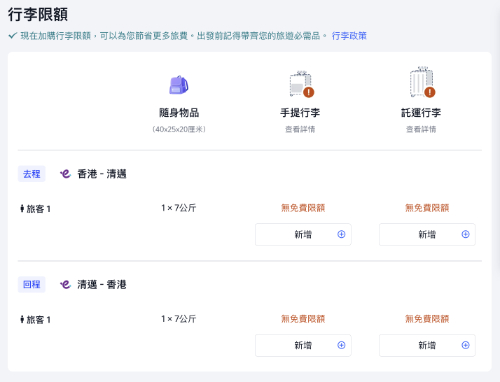Add checked baggage for 清邁 - 香港 return
The image size is (500, 382).
coord(427,345)
